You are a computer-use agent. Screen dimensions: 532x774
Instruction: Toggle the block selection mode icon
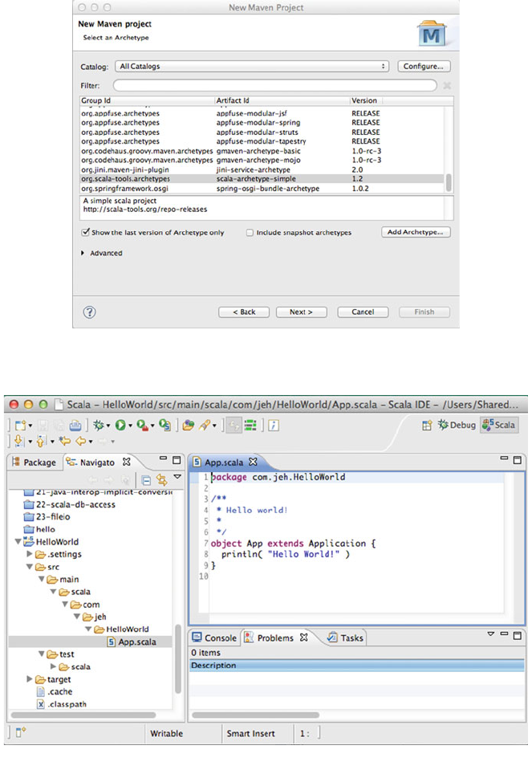[x=250, y=425]
